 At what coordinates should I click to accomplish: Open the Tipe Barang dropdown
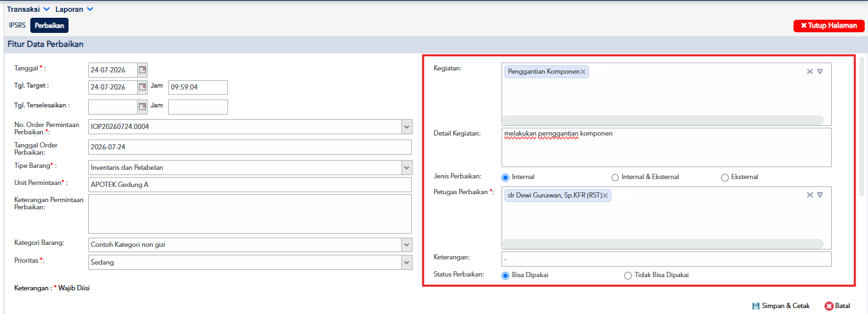click(x=406, y=167)
